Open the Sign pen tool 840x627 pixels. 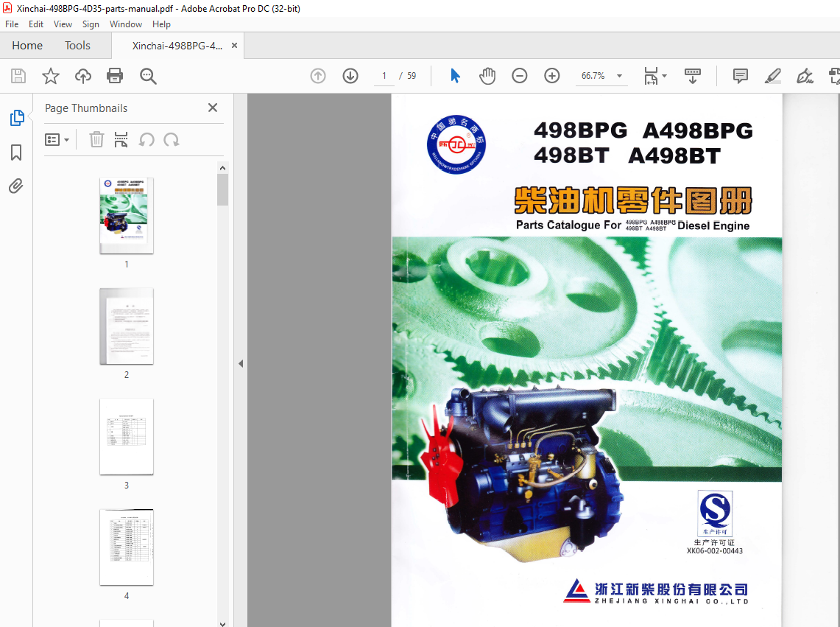click(805, 76)
